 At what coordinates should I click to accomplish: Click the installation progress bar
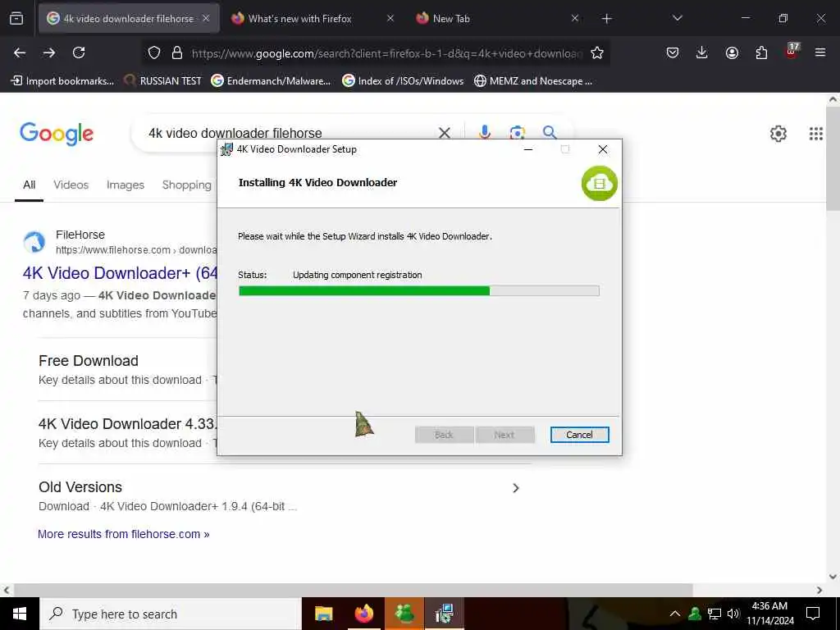pyautogui.click(x=418, y=291)
